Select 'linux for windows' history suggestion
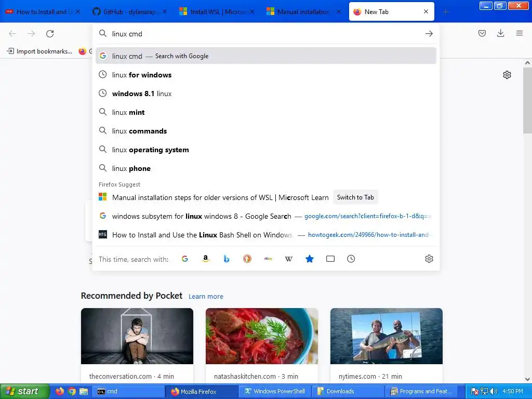The width and height of the screenshot is (532, 399). point(265,75)
